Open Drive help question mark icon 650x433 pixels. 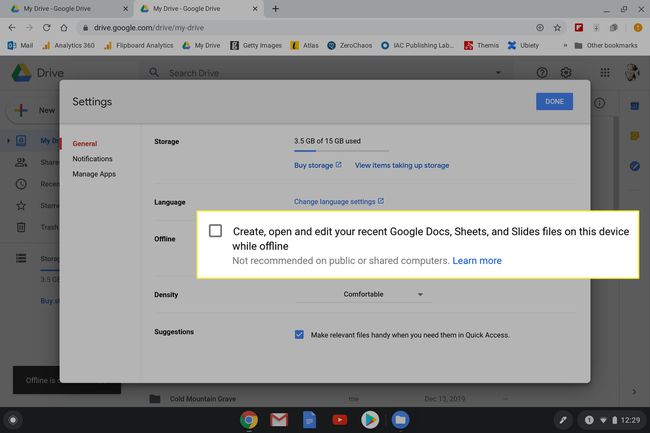point(542,73)
